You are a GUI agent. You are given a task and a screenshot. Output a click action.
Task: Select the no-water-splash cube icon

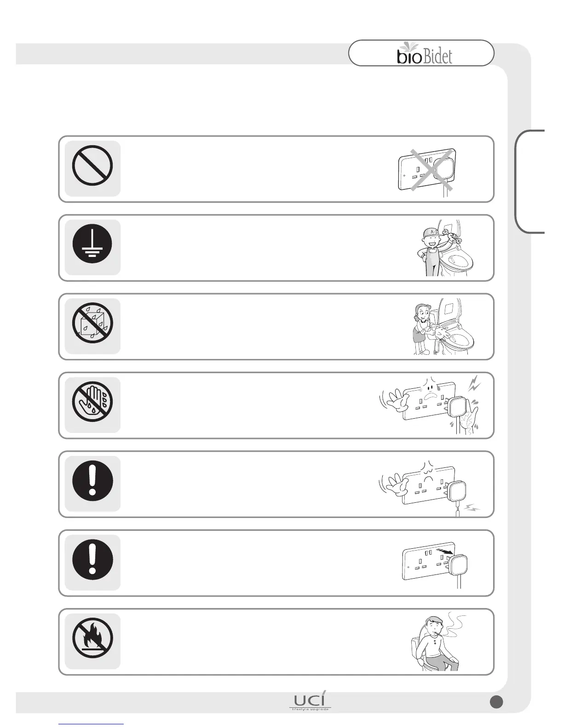(x=92, y=324)
